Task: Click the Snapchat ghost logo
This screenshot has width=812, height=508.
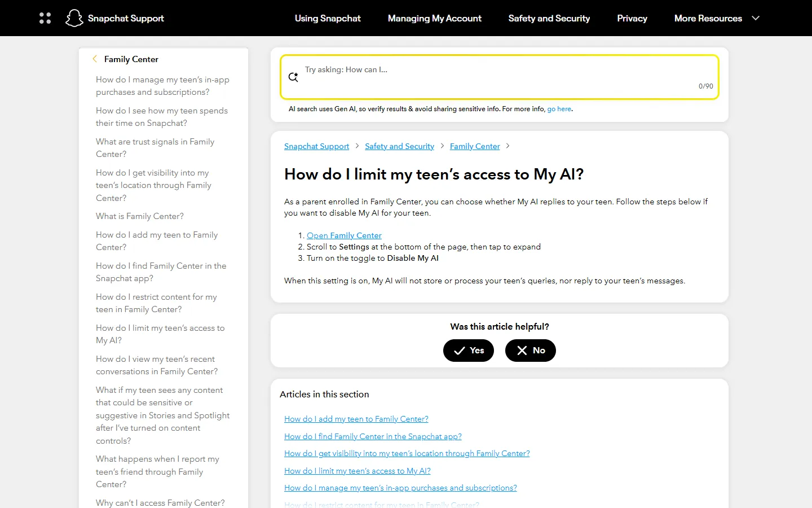Action: pos(74,18)
